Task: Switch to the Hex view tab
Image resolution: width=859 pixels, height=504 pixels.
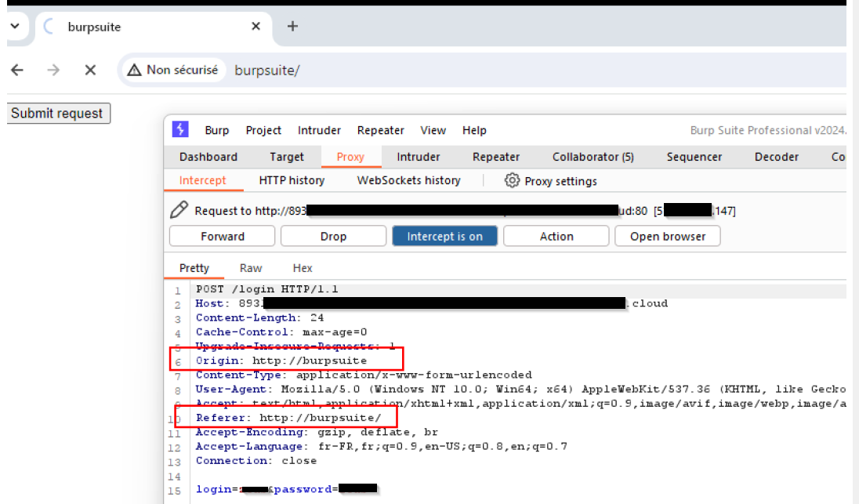Action: tap(303, 268)
